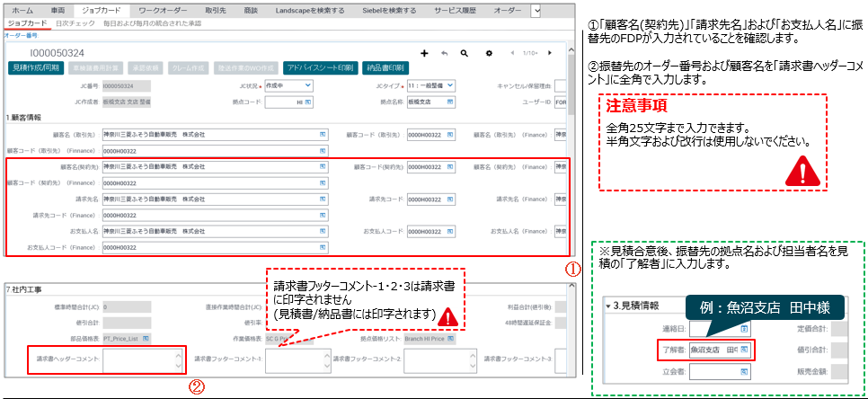Viewport: 868px width, 399px height.
Task: Open picker icon in お支払人名 field
Action: [x=322, y=231]
